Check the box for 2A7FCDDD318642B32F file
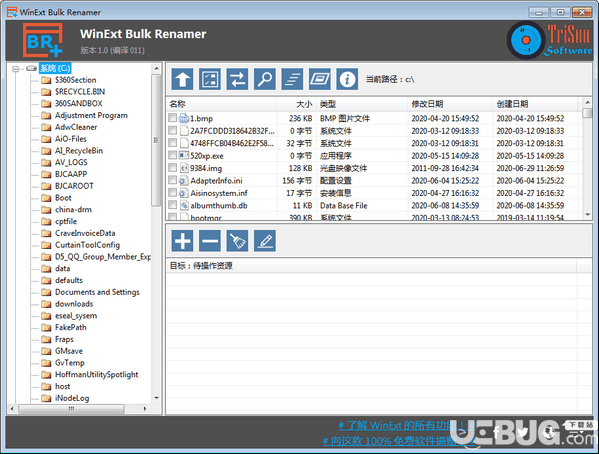 pyautogui.click(x=172, y=130)
